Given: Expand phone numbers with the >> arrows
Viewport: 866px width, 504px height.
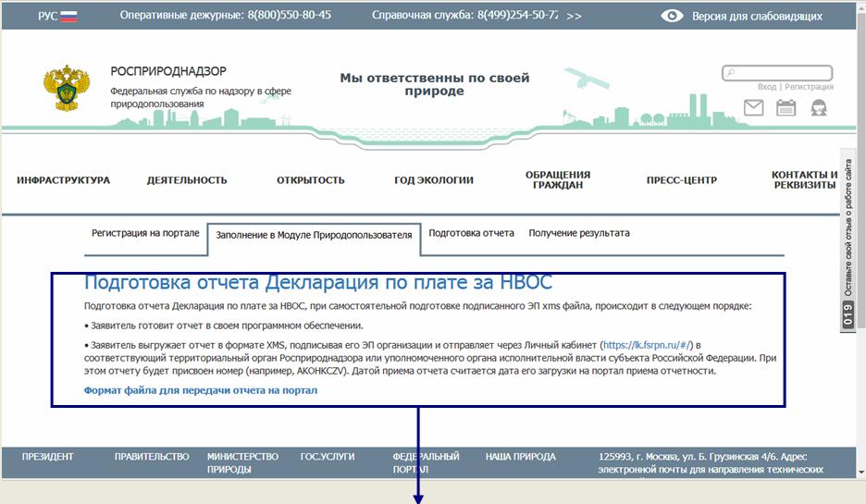Looking at the screenshot, I should 574,16.
